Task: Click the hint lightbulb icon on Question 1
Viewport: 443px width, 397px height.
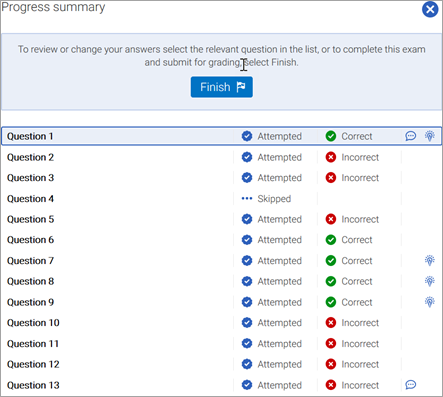Action: (x=430, y=136)
